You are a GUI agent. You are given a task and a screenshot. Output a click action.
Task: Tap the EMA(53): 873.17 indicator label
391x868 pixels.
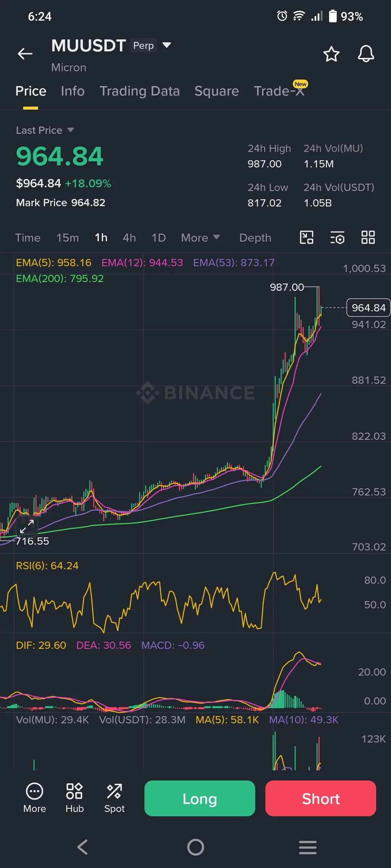(x=234, y=263)
